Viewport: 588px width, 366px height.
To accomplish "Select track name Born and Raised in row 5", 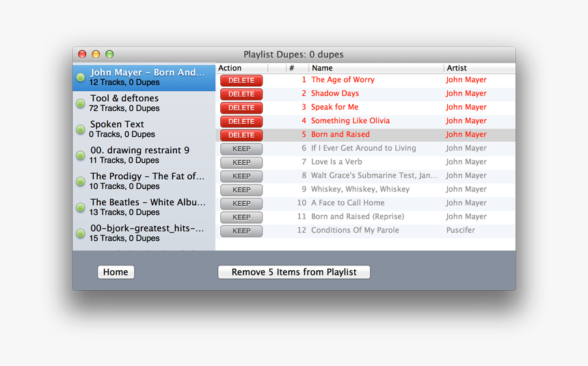I will coord(340,134).
